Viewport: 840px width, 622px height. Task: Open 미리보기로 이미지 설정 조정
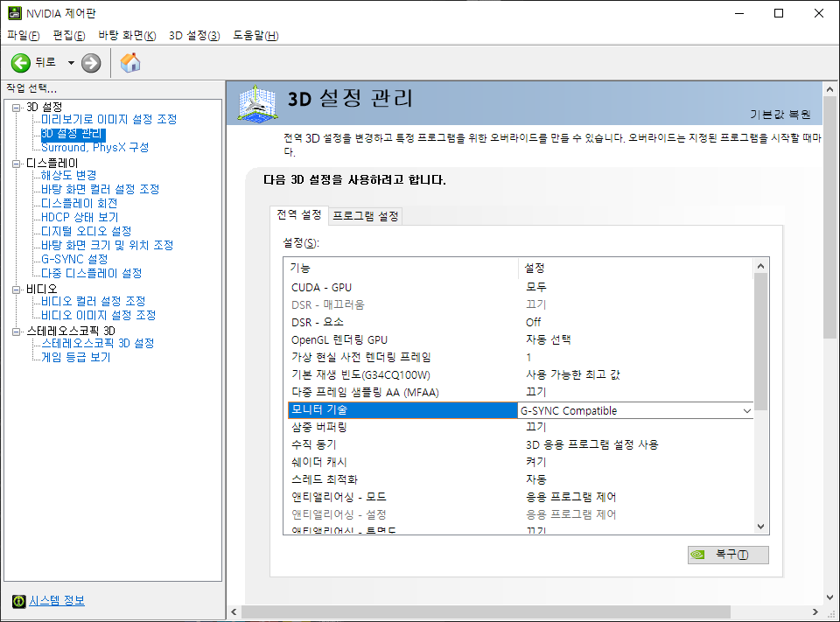coord(108,119)
